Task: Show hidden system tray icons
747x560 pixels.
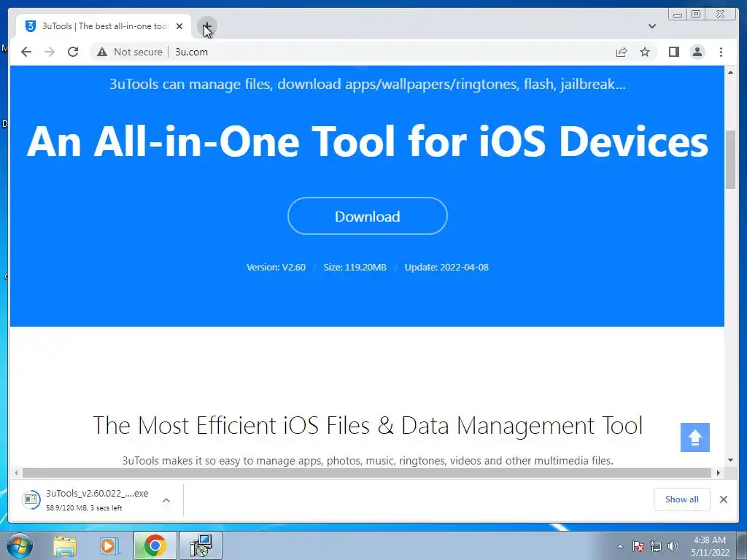Action: (620, 546)
